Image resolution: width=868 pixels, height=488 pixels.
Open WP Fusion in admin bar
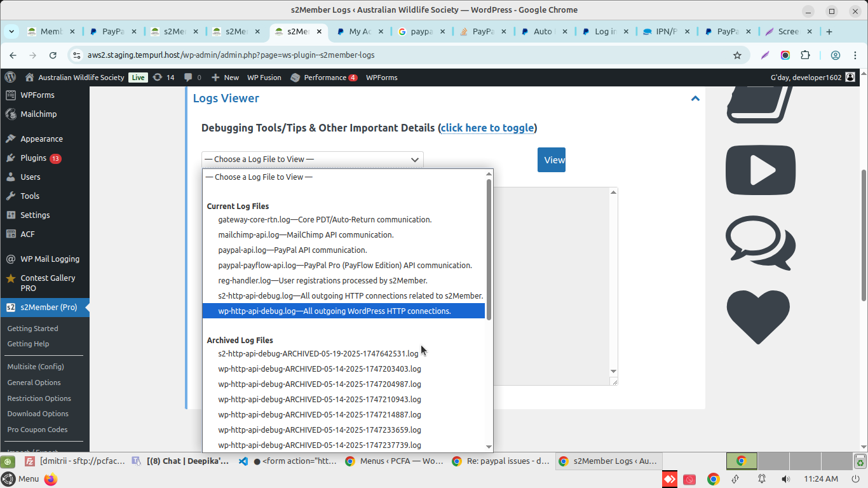264,78
